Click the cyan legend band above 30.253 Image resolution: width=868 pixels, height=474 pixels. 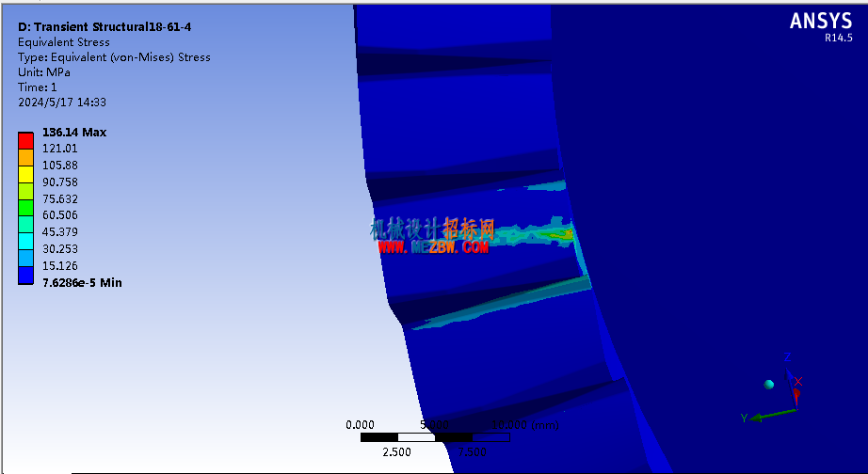(25, 241)
